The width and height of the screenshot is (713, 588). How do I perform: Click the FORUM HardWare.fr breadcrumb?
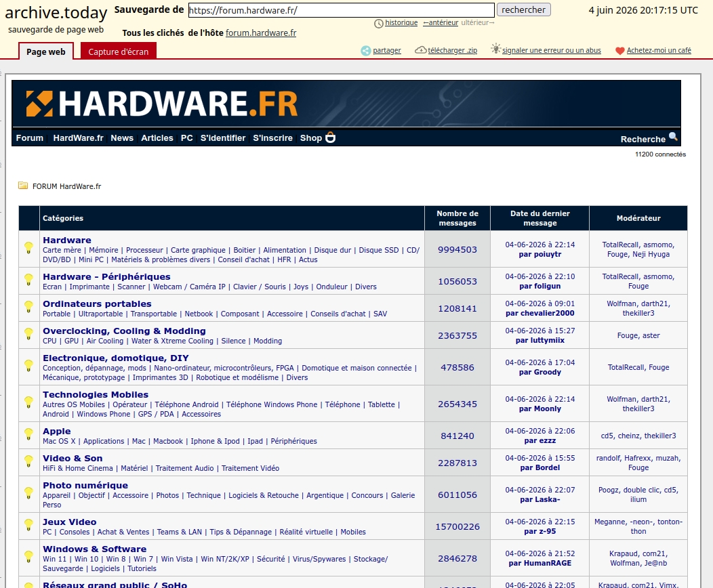(67, 186)
